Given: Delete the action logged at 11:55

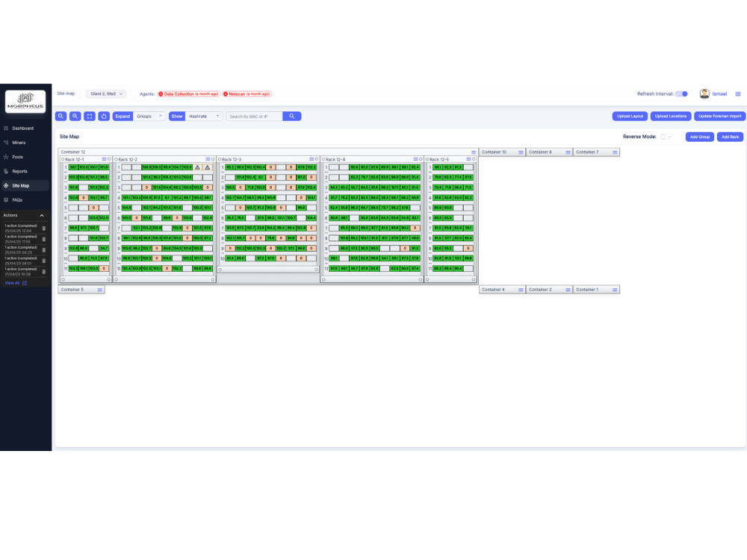Looking at the screenshot, I should click(44, 239).
